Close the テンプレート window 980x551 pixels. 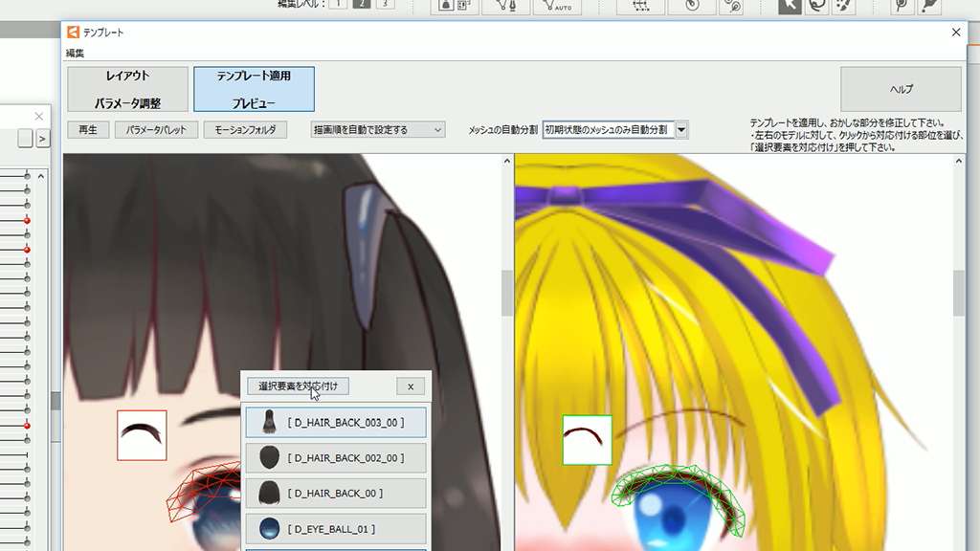point(956,33)
